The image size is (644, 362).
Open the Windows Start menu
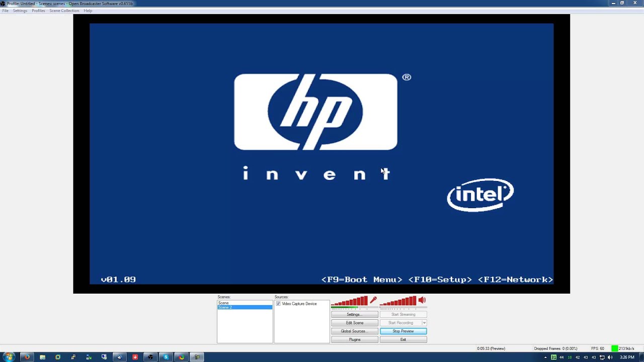(9, 357)
